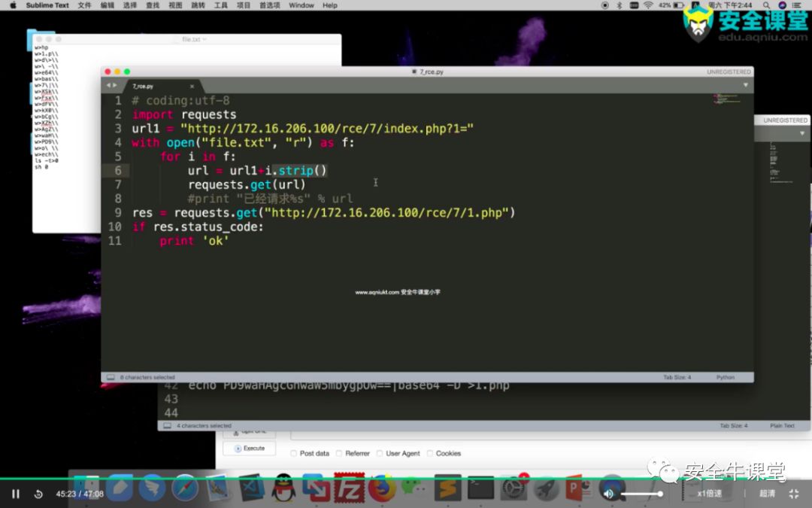Open Spotlight search magnifier icon
812x508 pixels.
point(766,5)
